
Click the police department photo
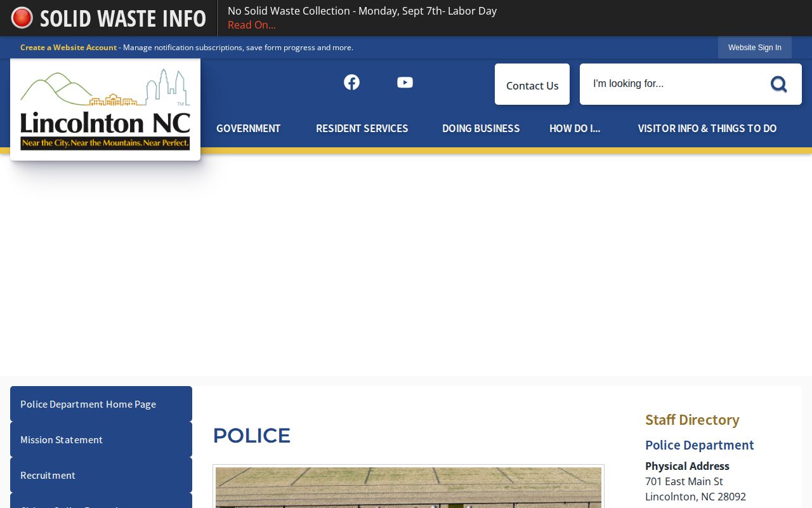coord(409,488)
